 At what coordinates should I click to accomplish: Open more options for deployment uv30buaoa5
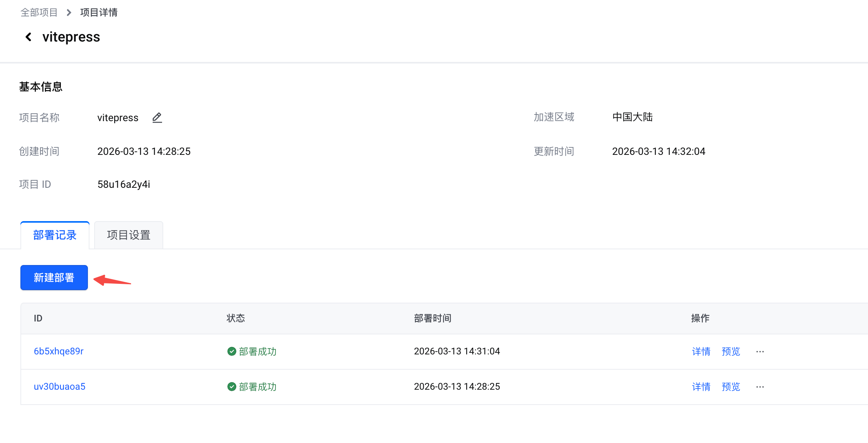click(760, 387)
